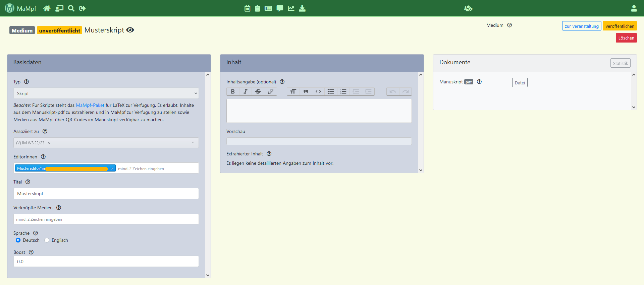Open the search magnifier icon
The image size is (644, 285).
tap(71, 8)
